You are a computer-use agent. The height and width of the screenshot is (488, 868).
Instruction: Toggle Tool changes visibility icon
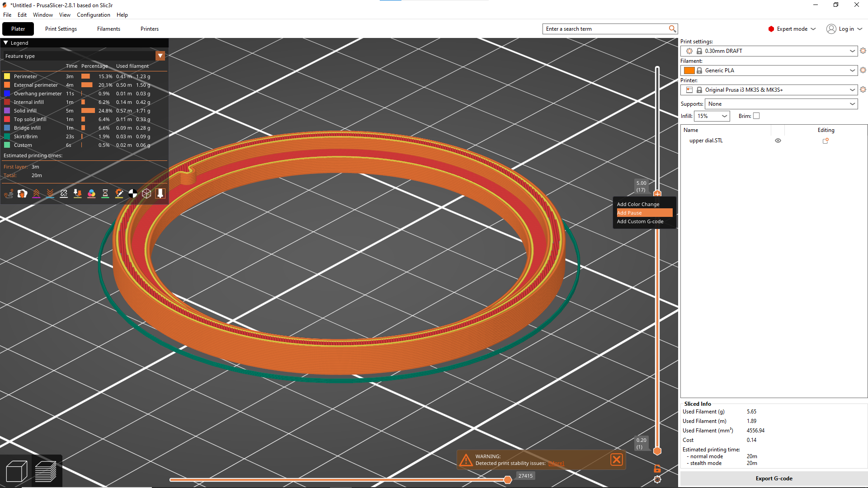pos(78,193)
